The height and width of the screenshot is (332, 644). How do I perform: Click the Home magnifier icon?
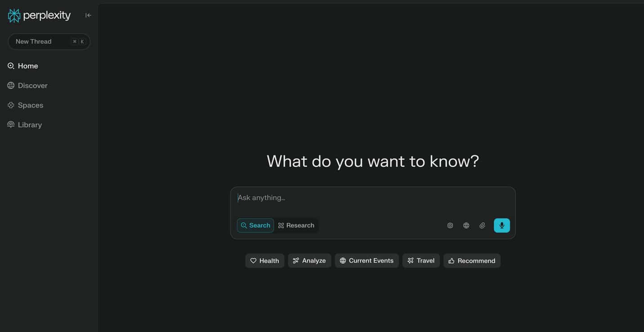click(11, 66)
